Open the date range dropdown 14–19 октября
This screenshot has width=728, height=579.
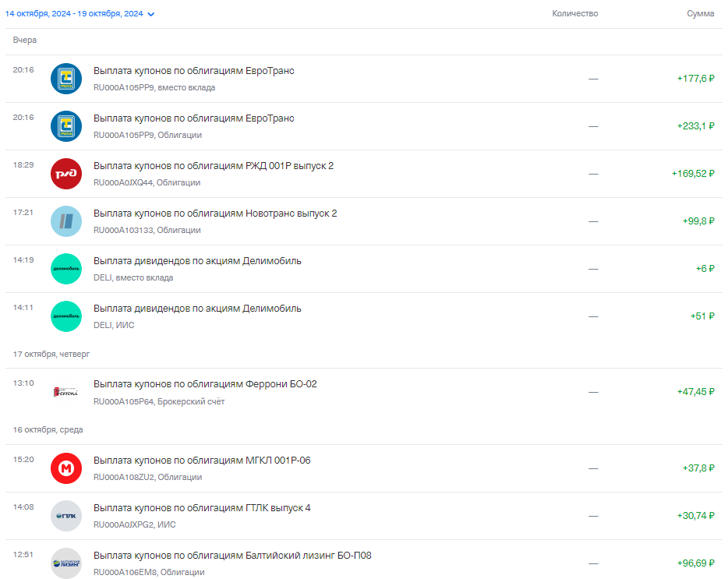80,14
